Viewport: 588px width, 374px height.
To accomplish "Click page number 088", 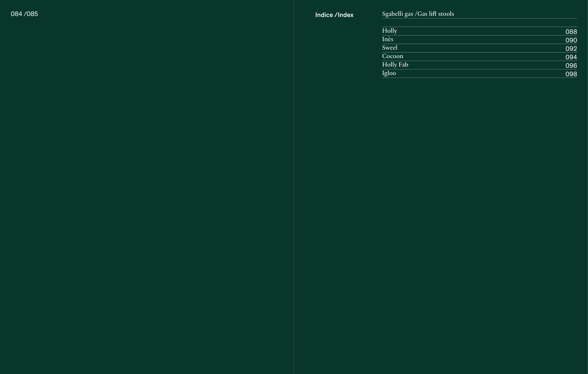I will coord(571,32).
